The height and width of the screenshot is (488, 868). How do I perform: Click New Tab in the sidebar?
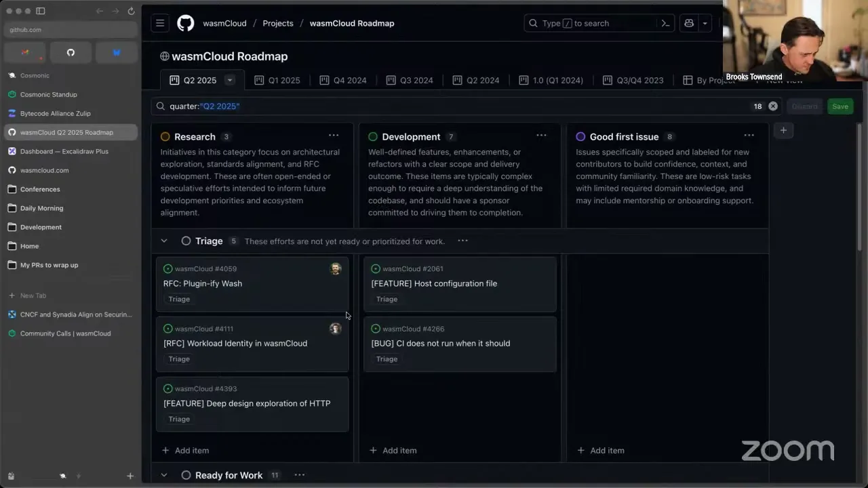[x=71, y=296]
